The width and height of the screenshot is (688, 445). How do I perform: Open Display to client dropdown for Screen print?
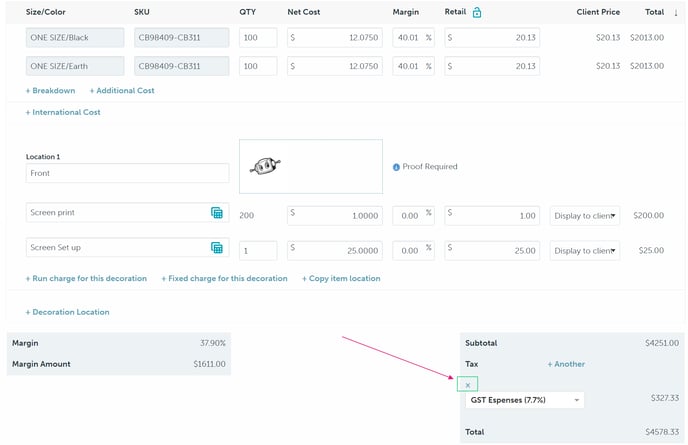point(585,214)
